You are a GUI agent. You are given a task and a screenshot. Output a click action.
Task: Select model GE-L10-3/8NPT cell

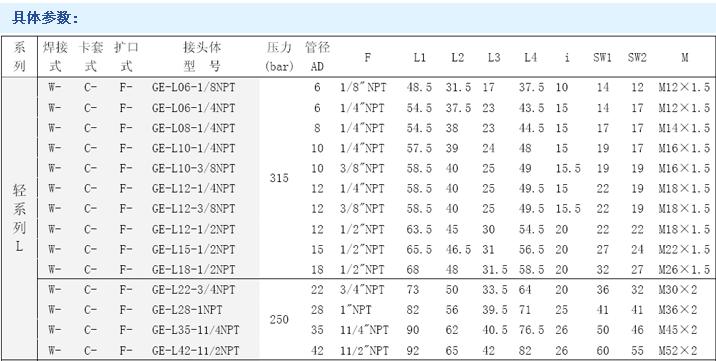click(194, 168)
